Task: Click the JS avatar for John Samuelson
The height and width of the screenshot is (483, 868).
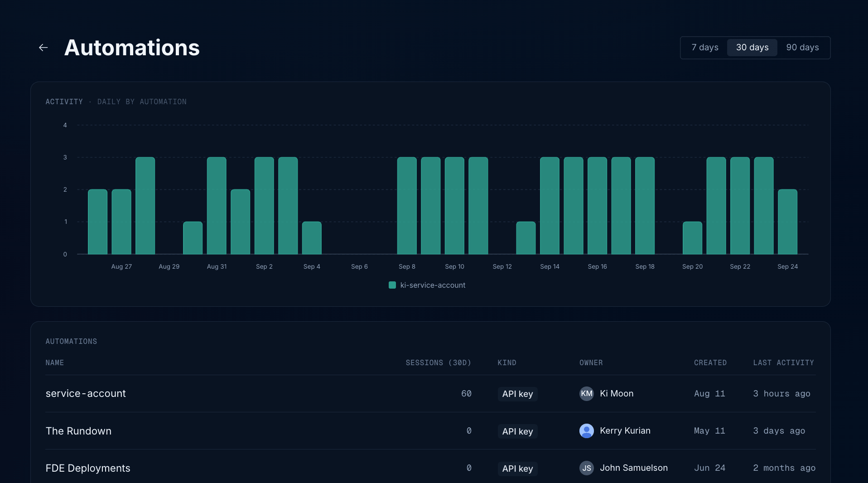Action: 586,468
